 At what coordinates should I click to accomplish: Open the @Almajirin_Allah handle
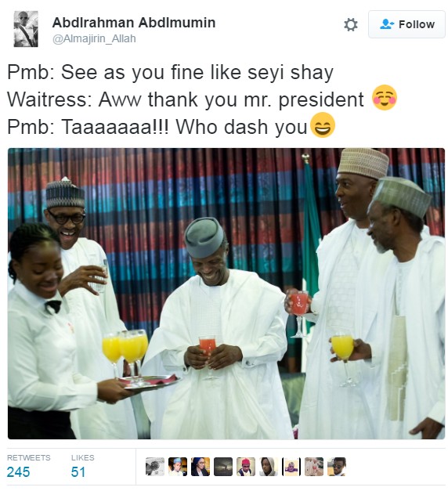pos(94,39)
